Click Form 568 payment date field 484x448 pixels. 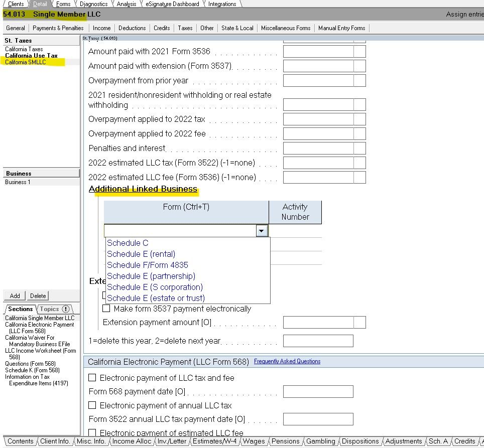click(318, 391)
